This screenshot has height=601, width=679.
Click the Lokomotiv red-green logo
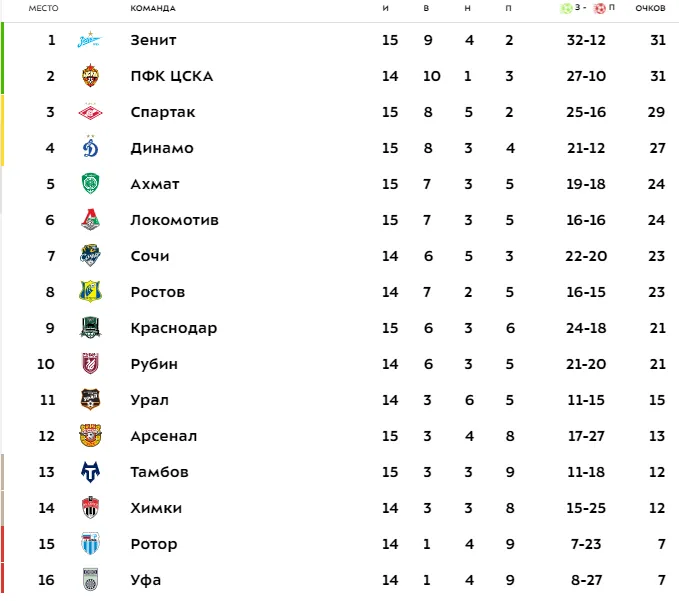[x=90, y=220]
